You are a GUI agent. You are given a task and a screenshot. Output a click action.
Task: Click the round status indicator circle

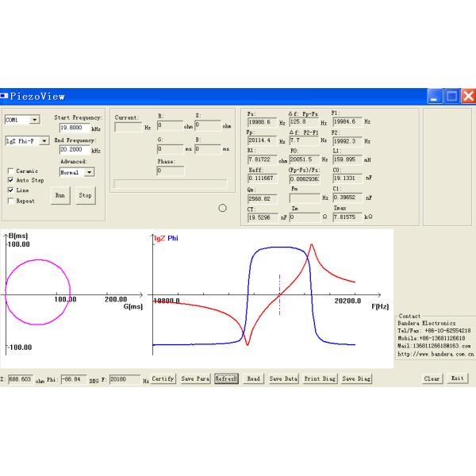(222, 208)
